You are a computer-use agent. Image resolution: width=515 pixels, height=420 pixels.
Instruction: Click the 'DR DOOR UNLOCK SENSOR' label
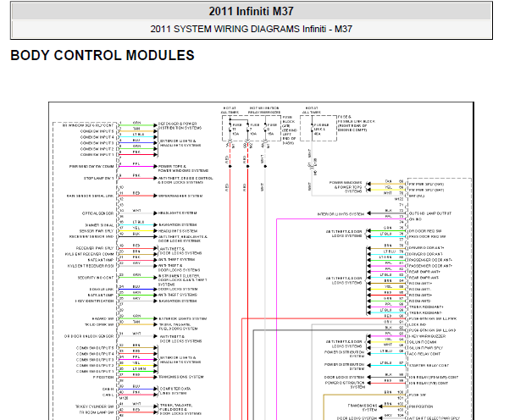tap(89, 336)
